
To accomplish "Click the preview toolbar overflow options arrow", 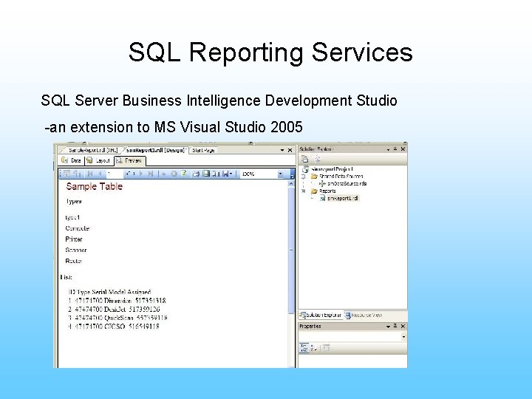I will [292, 174].
